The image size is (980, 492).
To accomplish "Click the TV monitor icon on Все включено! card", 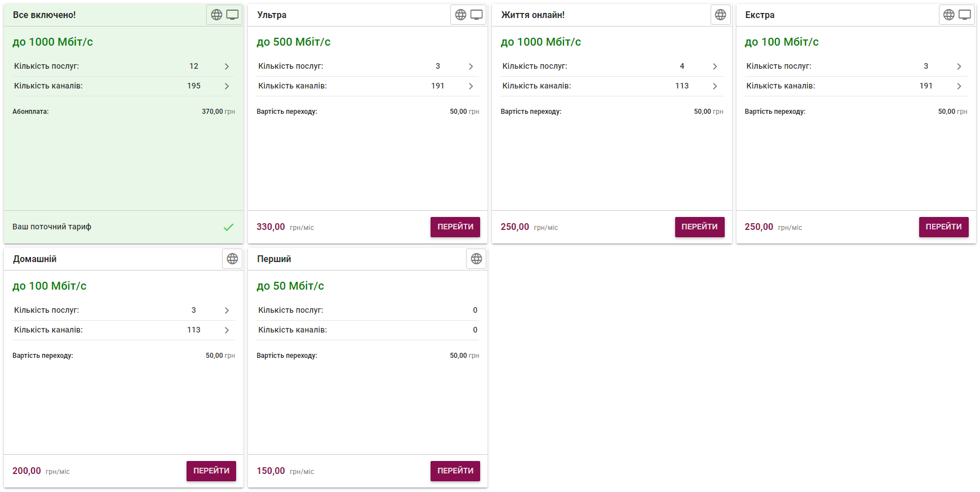I will tap(232, 15).
